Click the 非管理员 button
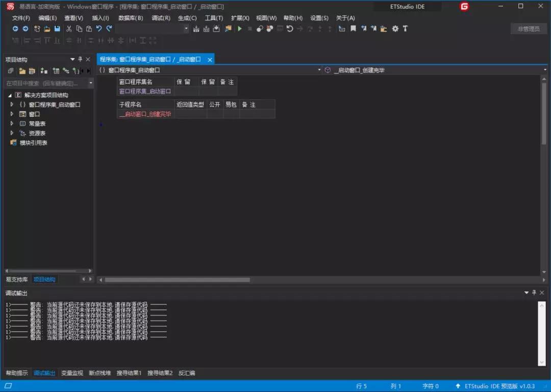Image resolution: width=551 pixels, height=392 pixels. 529,29
